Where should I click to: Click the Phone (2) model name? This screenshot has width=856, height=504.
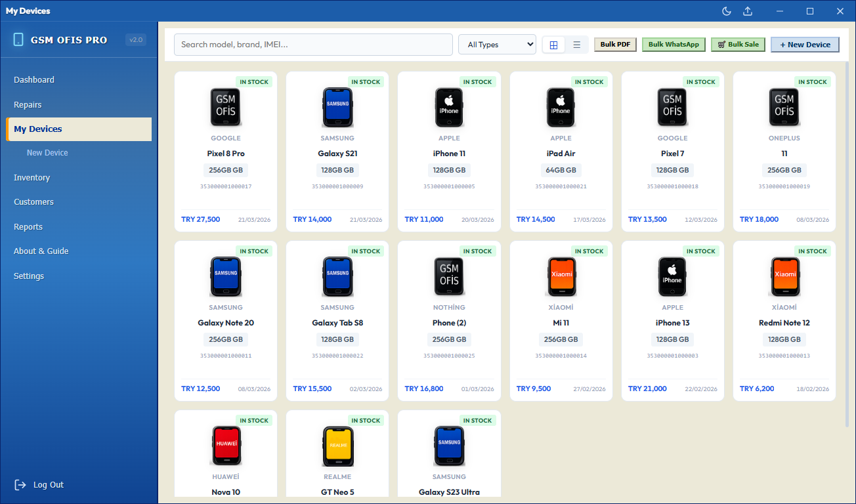click(x=449, y=323)
